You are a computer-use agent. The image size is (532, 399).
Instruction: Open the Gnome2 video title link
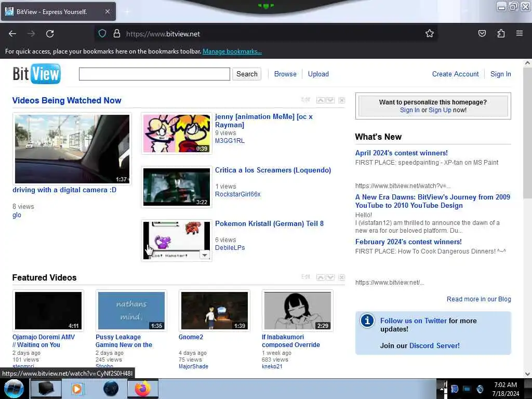[191, 337]
